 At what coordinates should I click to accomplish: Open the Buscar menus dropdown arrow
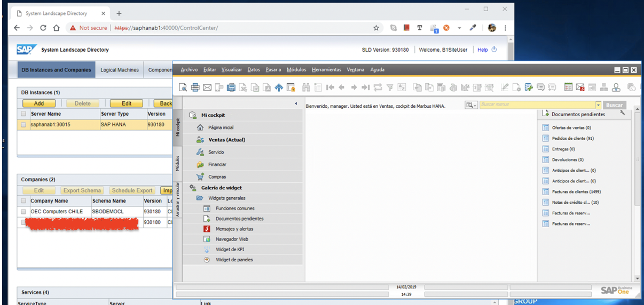click(x=598, y=105)
